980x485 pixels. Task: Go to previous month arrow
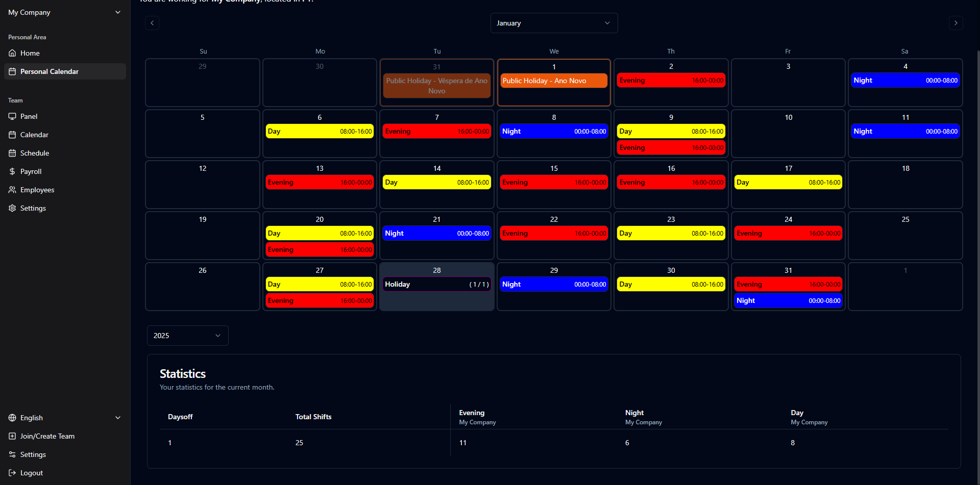click(x=152, y=23)
